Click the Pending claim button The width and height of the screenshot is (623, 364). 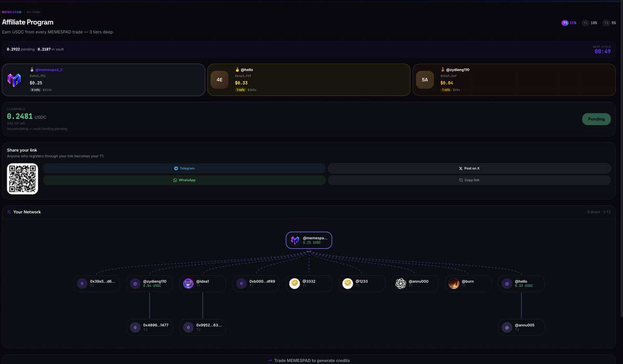point(596,119)
